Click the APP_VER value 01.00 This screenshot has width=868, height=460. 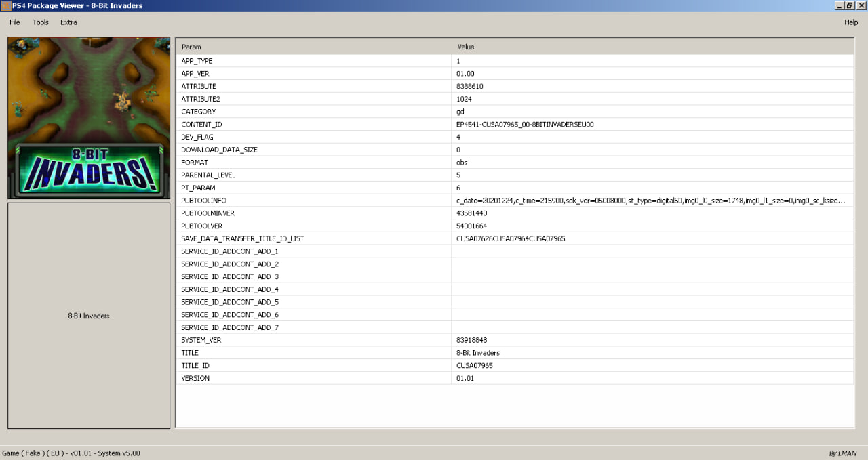pyautogui.click(x=465, y=74)
